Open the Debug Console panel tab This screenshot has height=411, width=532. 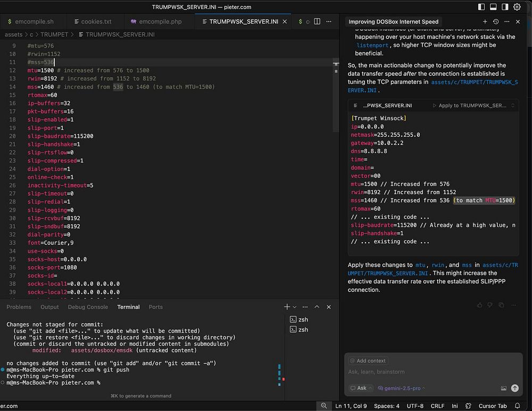pyautogui.click(x=88, y=307)
